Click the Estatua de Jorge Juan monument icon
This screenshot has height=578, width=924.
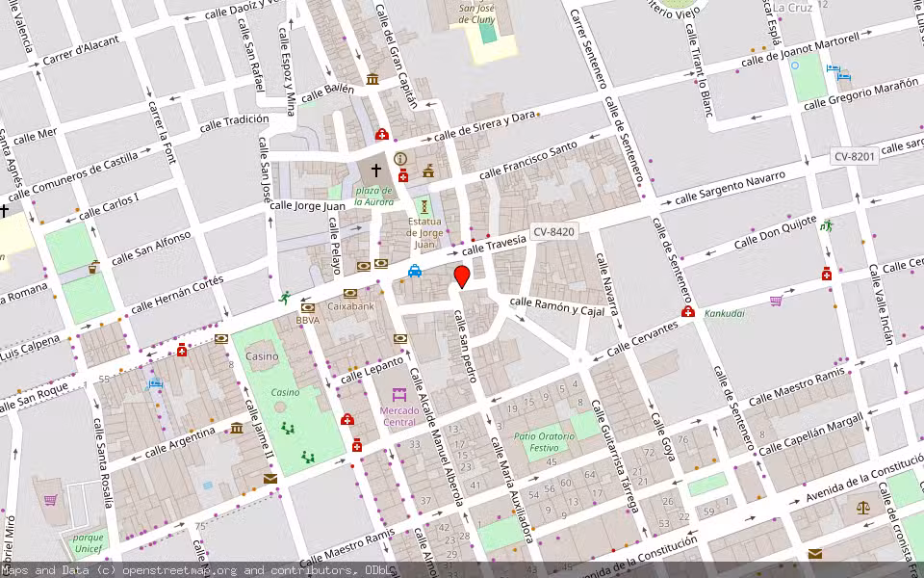[423, 206]
